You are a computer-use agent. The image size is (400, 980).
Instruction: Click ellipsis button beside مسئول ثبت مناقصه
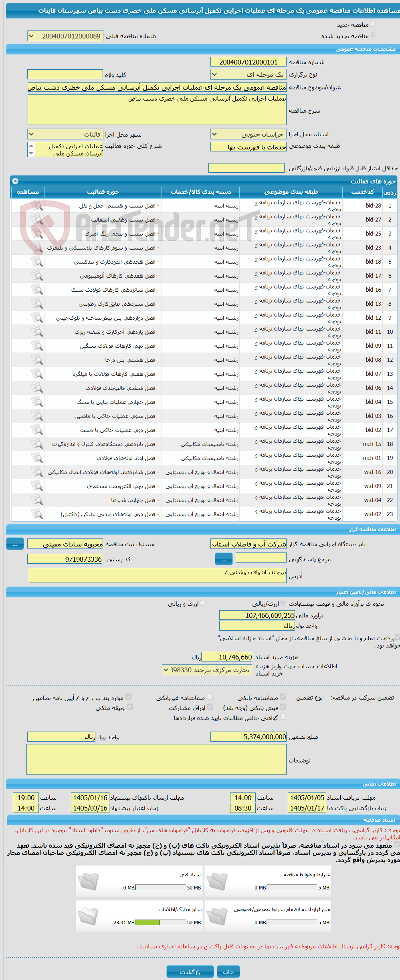(x=15, y=544)
